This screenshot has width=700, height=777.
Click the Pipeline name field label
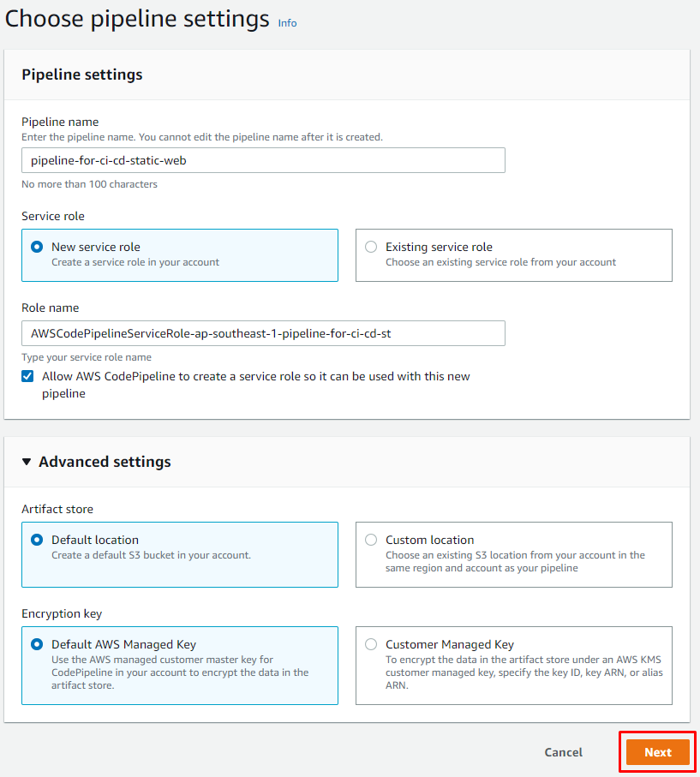(x=60, y=122)
